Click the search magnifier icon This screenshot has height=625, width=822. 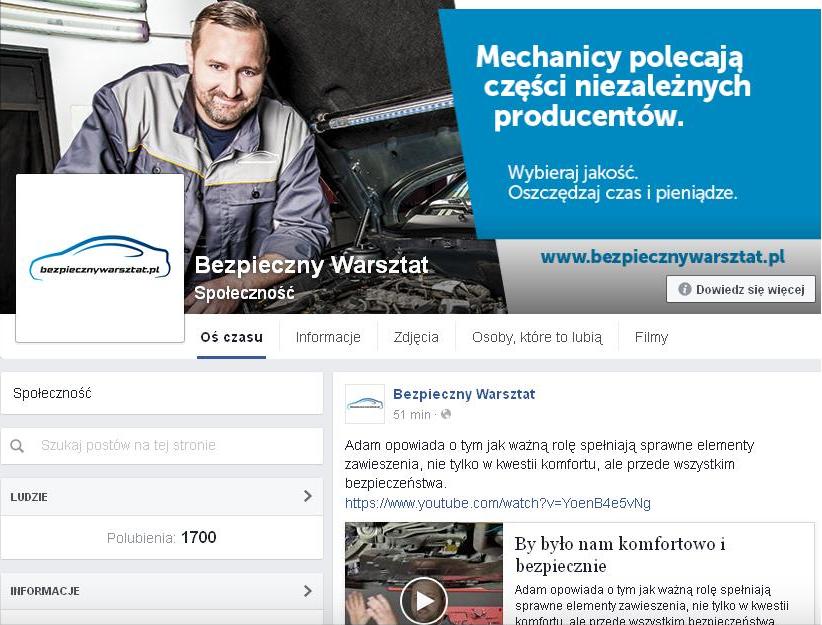17,446
